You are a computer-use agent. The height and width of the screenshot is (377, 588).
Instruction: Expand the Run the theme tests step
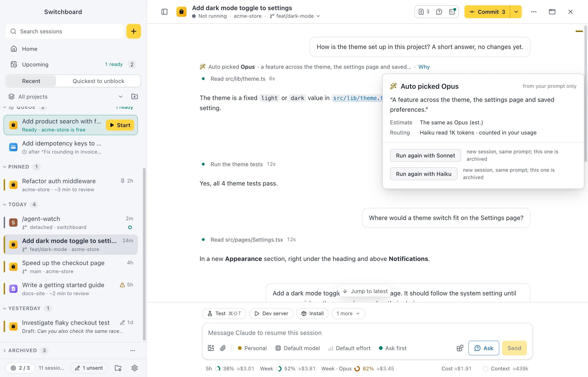tap(238, 164)
